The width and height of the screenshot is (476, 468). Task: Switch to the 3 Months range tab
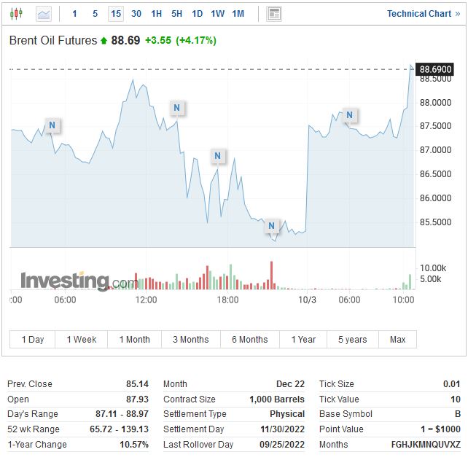(190, 340)
